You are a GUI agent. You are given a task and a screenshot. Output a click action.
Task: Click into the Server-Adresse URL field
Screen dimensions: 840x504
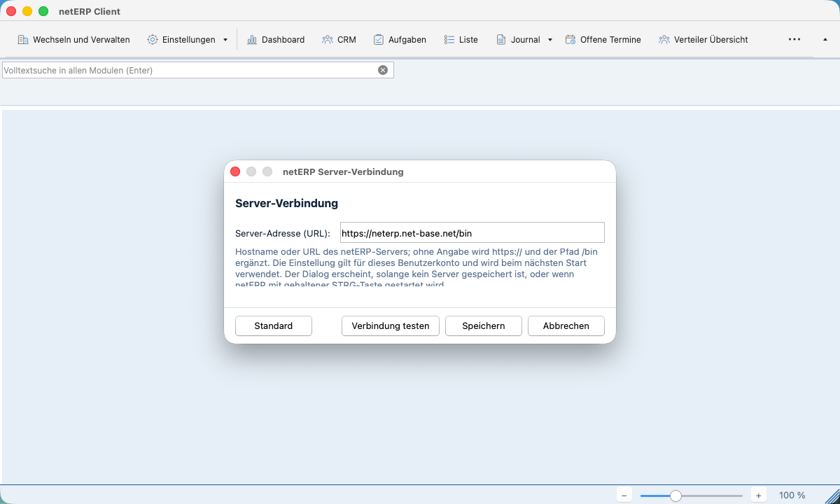[x=472, y=233]
